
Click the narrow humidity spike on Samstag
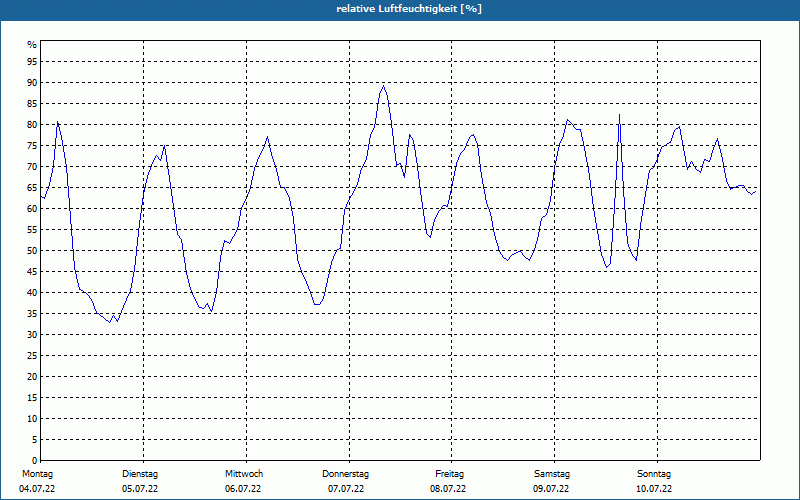[619, 115]
